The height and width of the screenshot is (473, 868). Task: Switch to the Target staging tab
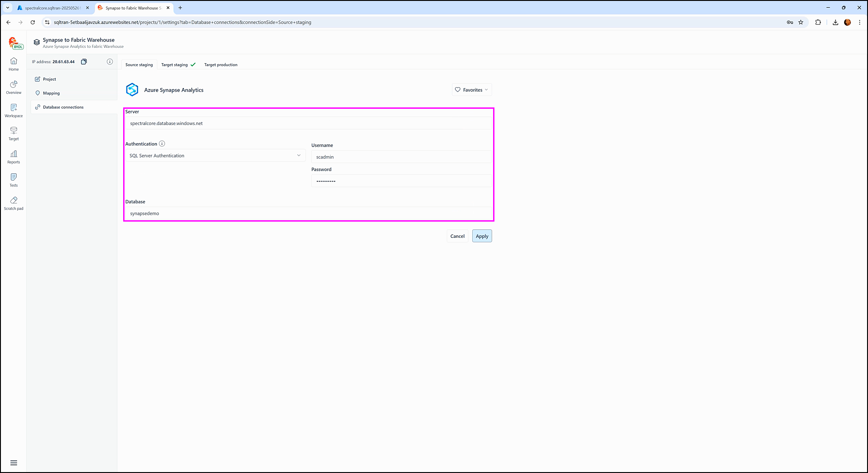[178, 65]
